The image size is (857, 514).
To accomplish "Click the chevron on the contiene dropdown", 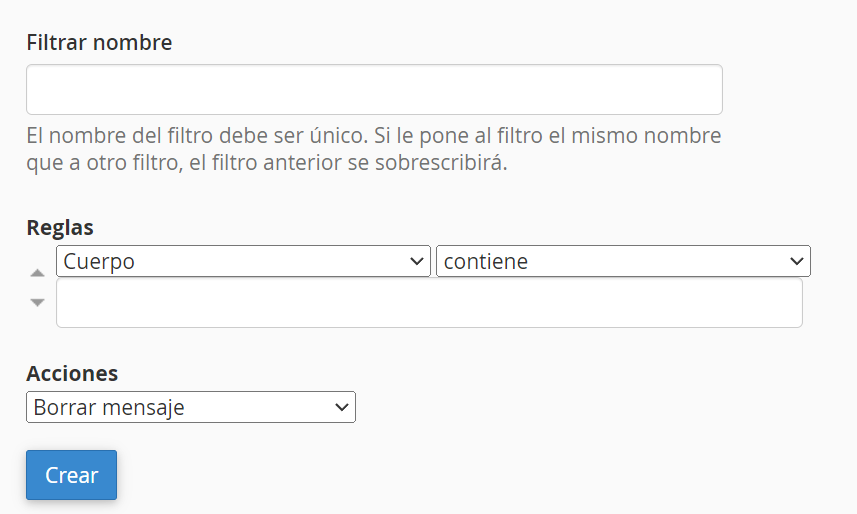I will click(797, 261).
